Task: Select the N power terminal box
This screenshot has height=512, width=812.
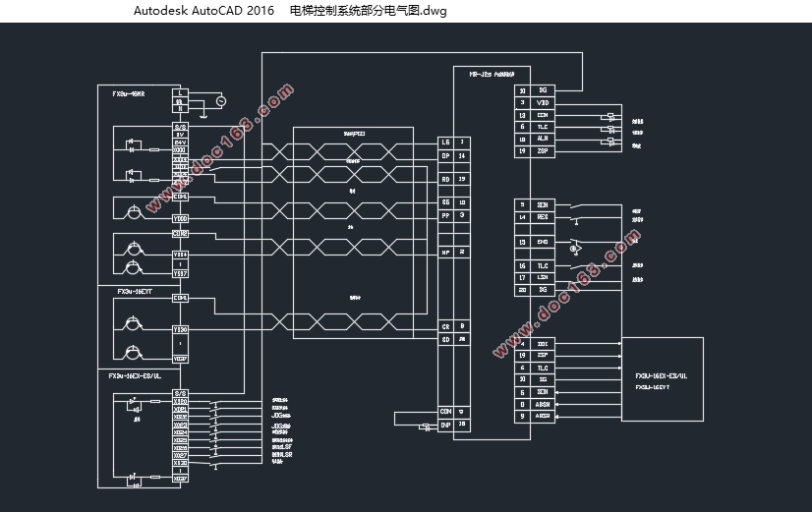Action: (x=180, y=109)
